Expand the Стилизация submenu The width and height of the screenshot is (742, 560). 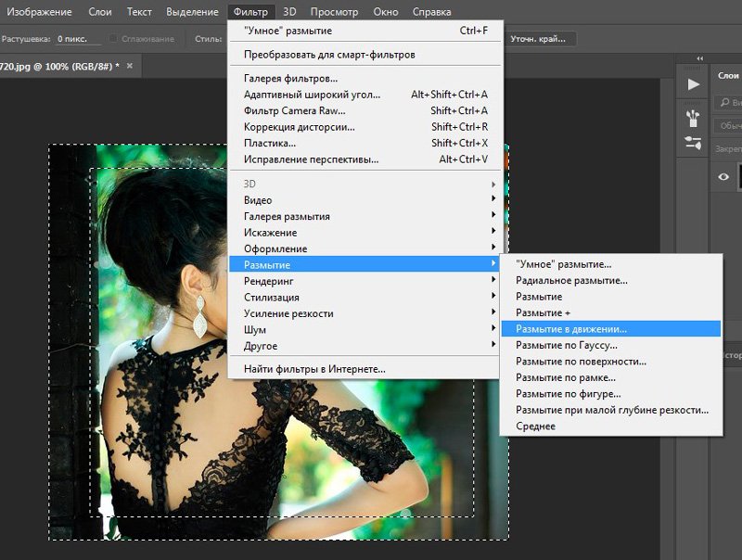click(271, 298)
